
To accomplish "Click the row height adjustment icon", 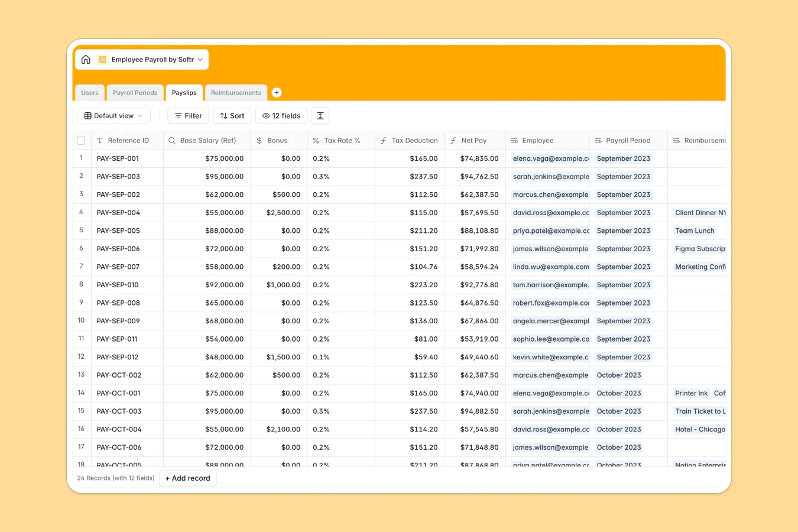I will click(x=320, y=116).
